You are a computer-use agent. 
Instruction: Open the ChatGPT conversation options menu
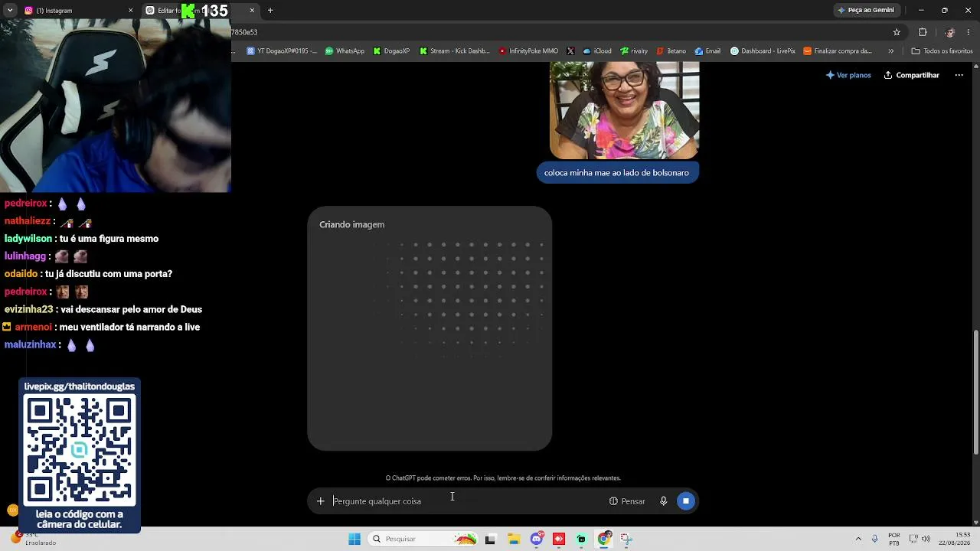coord(959,75)
